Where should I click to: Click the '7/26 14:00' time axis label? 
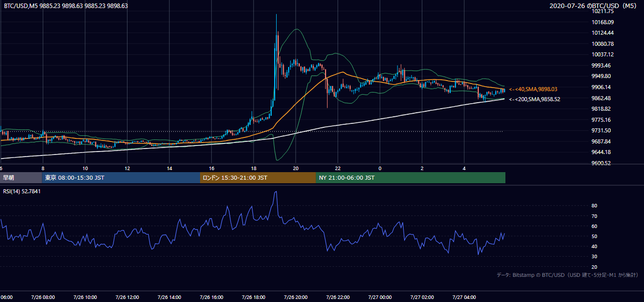tap(169, 297)
